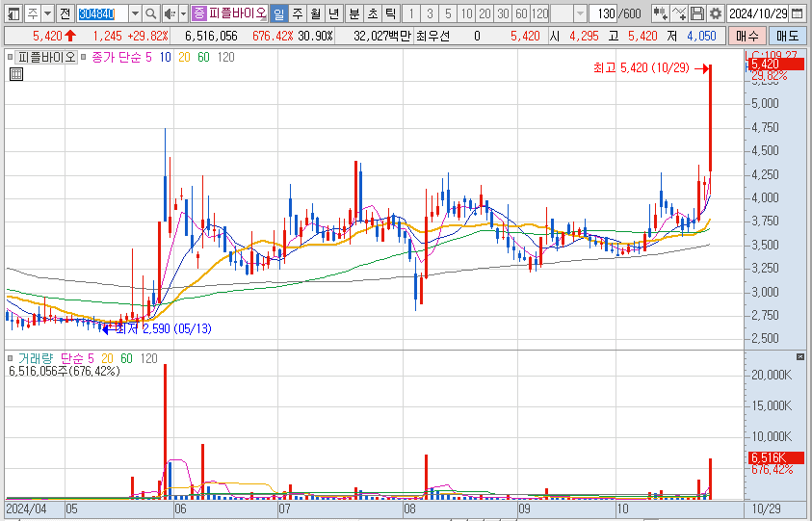The image size is (812, 521).
Task: Switch to 주 weekly chart period
Action: coord(298,13)
